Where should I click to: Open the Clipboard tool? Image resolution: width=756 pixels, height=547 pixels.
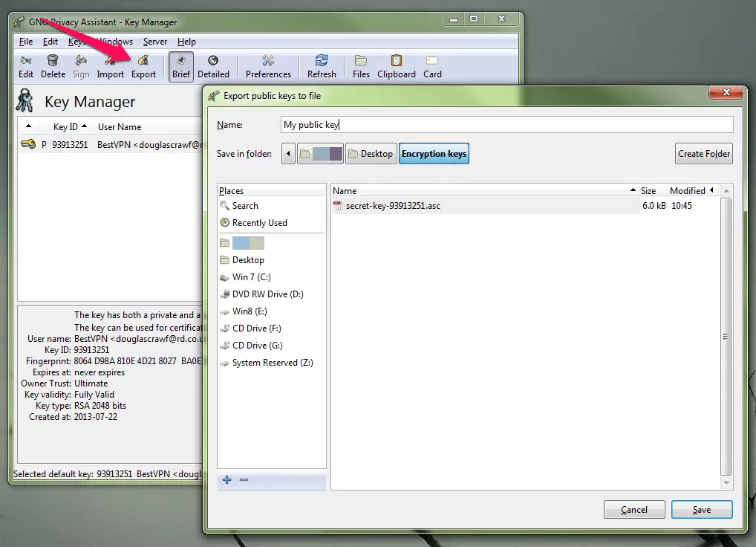point(397,66)
